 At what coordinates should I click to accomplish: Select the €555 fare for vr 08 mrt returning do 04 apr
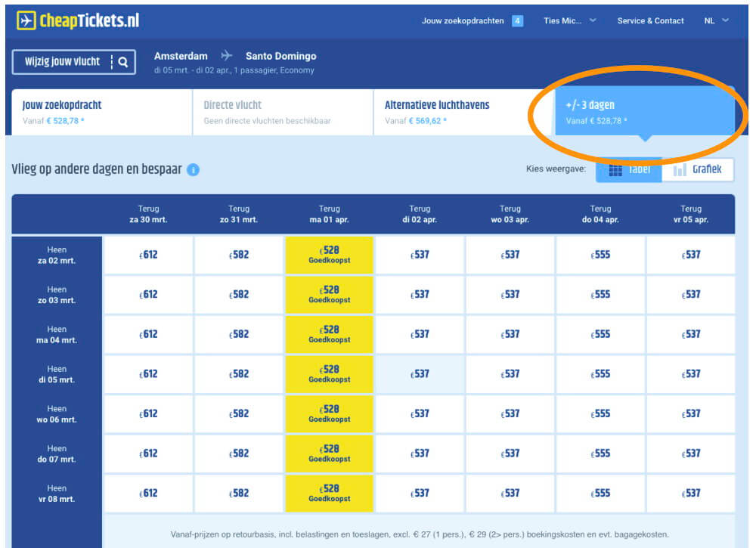click(x=600, y=494)
